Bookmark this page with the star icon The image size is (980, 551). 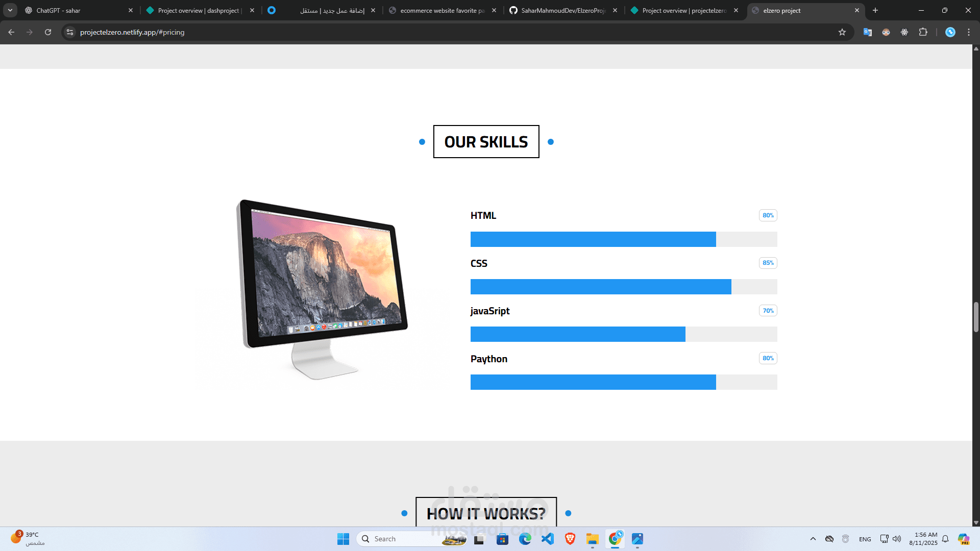click(x=842, y=32)
